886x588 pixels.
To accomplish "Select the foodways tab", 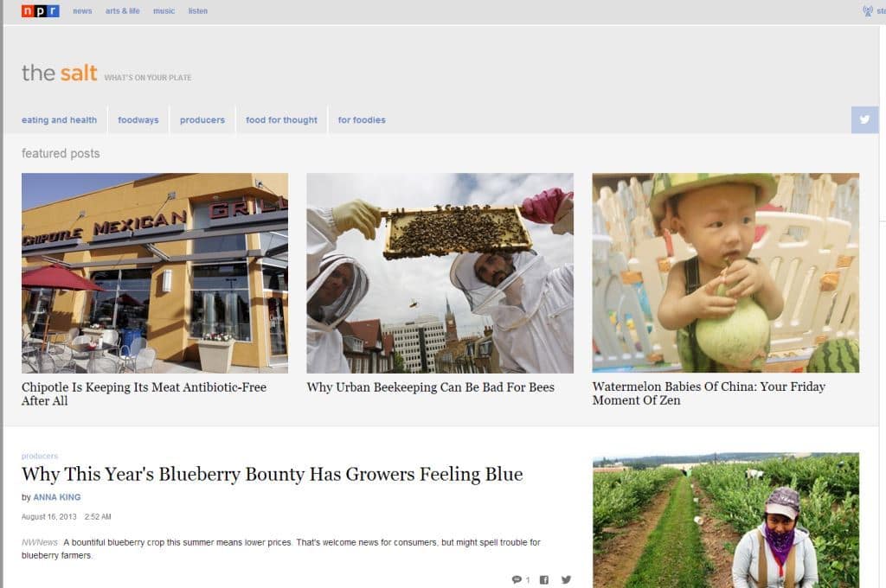I will coord(138,119).
